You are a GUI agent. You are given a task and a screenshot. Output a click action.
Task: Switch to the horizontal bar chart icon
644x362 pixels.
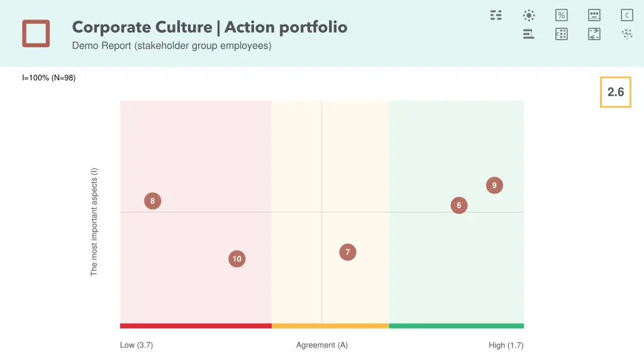point(529,34)
